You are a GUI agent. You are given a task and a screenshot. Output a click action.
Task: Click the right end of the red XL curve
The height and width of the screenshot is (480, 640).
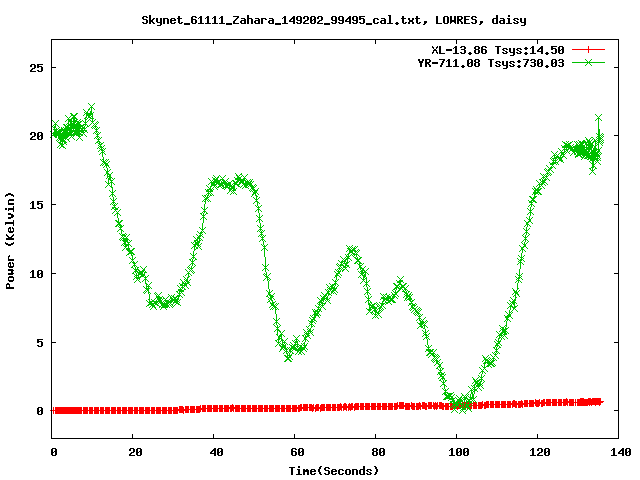click(599, 401)
